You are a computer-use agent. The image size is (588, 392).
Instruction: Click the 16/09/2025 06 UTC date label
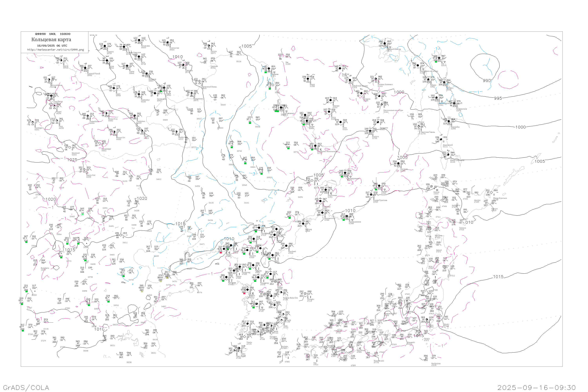click(x=52, y=46)
